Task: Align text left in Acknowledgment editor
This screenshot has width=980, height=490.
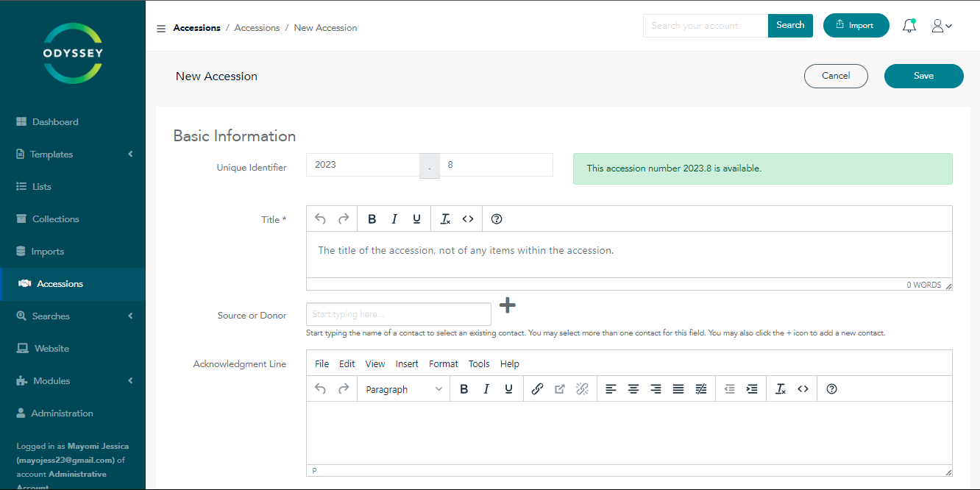Action: pyautogui.click(x=611, y=389)
